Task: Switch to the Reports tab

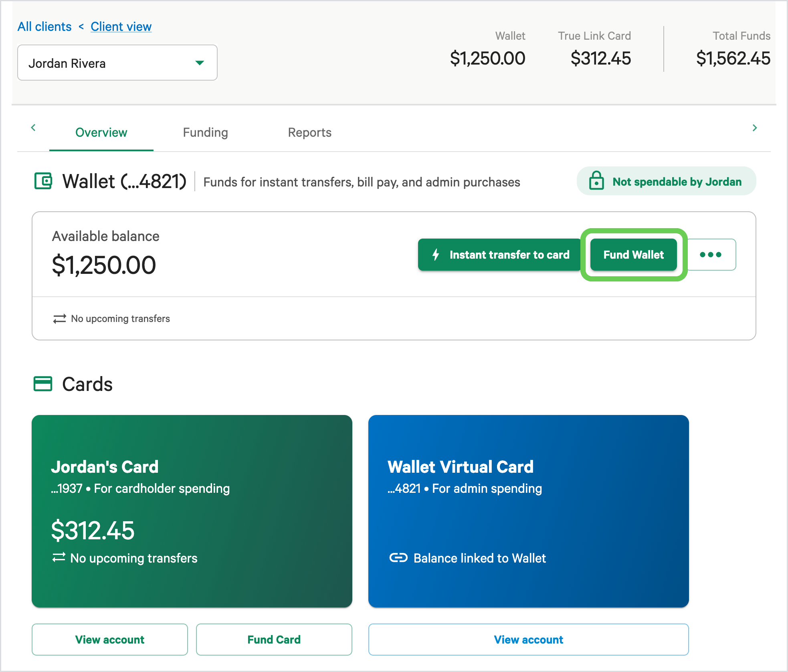Action: click(x=310, y=133)
